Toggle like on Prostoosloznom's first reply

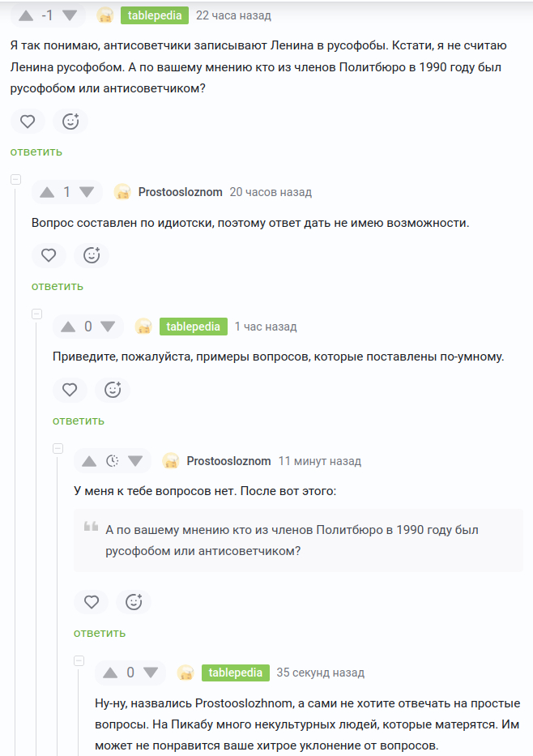click(x=49, y=254)
